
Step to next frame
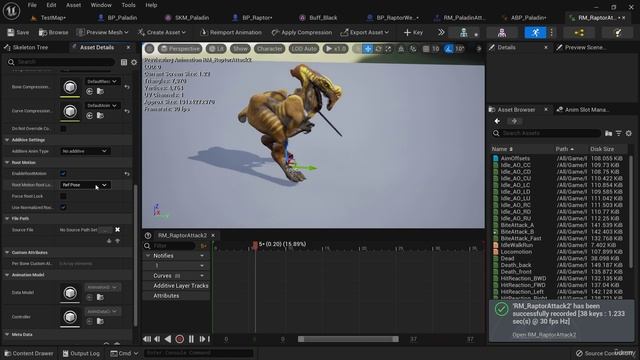coord(202,339)
